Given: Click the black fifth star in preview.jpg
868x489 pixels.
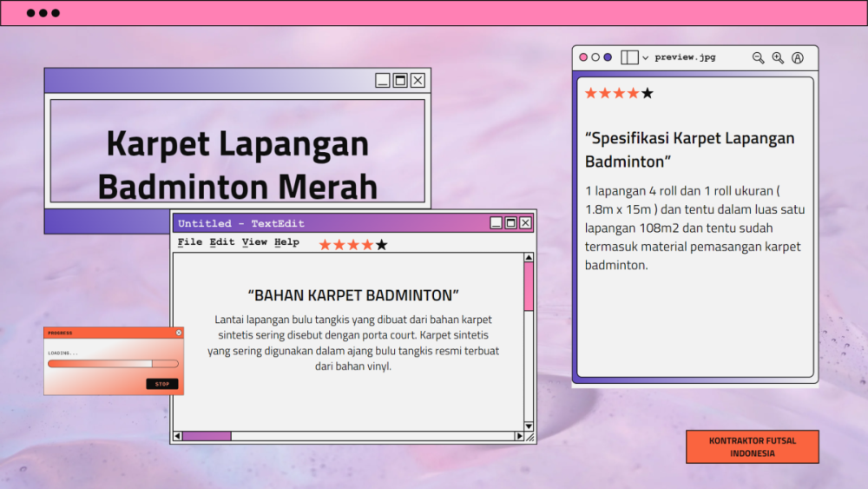Looking at the screenshot, I should pos(648,94).
